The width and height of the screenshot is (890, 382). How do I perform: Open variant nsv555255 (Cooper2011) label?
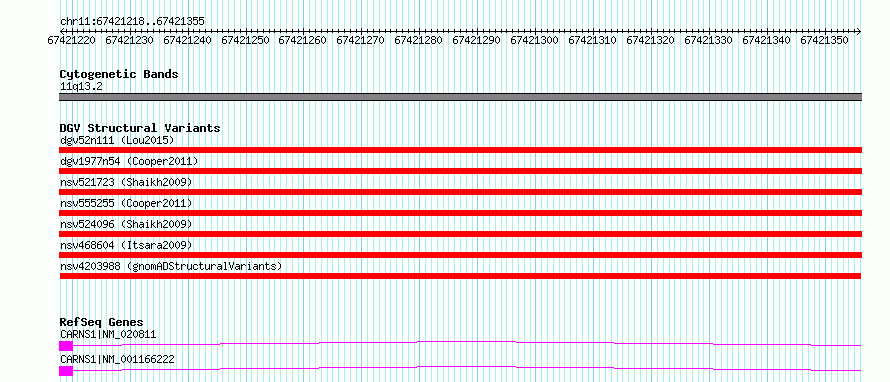126,203
